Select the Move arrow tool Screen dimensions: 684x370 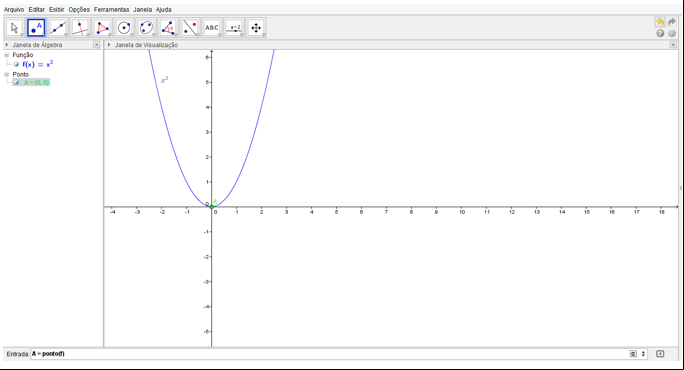coord(14,28)
